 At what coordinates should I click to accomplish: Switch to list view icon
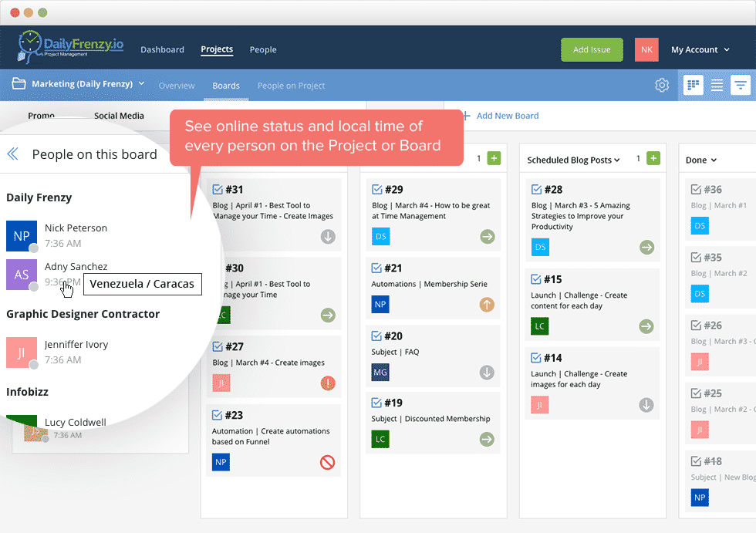pyautogui.click(x=717, y=86)
